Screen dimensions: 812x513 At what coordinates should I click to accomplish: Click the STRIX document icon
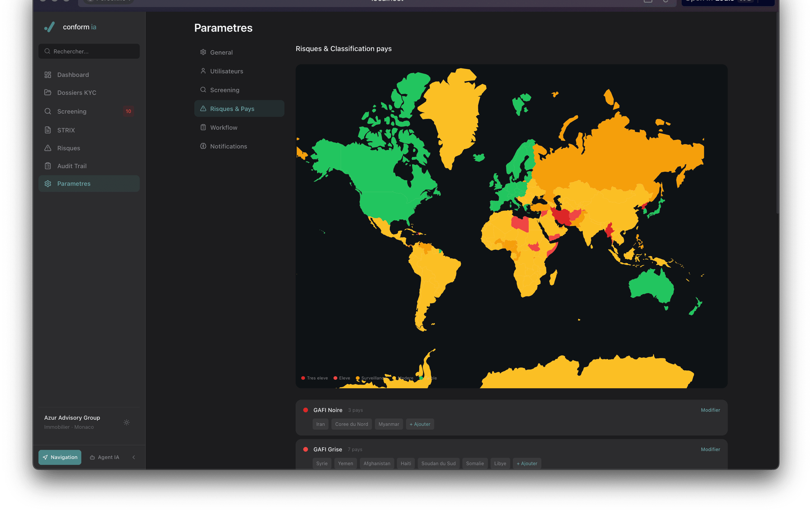[x=48, y=130]
